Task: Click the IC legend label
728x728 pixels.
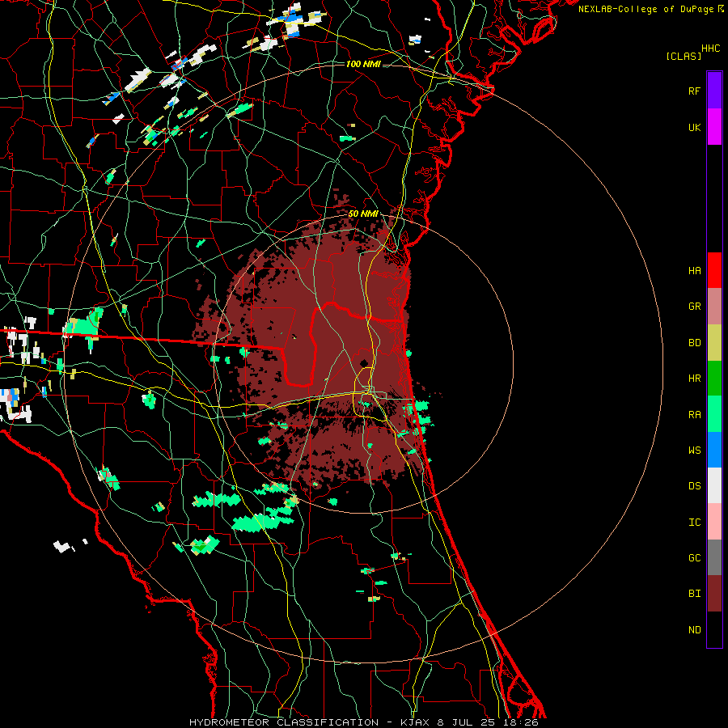Action: point(695,523)
